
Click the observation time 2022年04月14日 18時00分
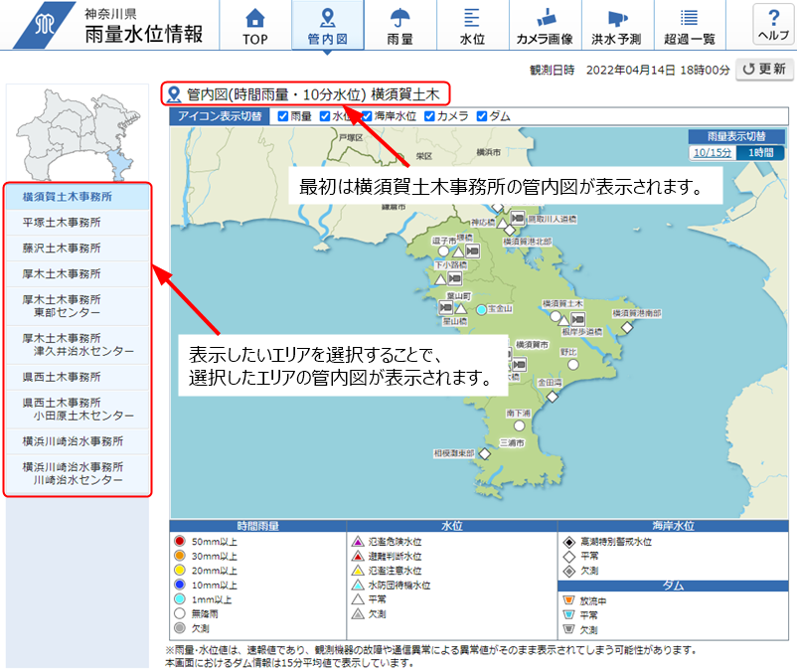pos(658,70)
